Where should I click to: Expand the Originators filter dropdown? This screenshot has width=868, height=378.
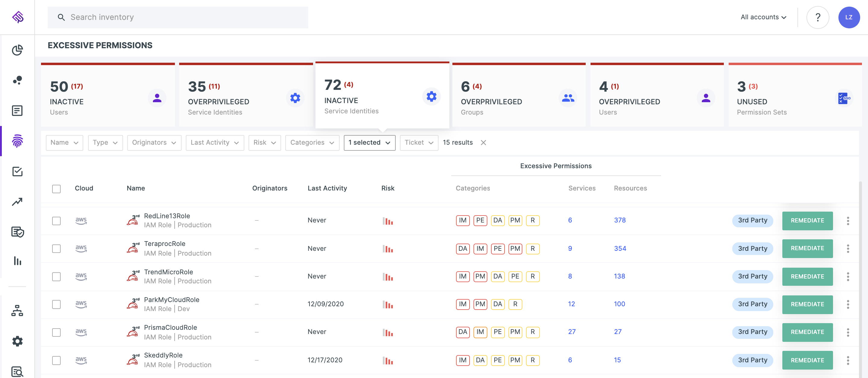154,143
